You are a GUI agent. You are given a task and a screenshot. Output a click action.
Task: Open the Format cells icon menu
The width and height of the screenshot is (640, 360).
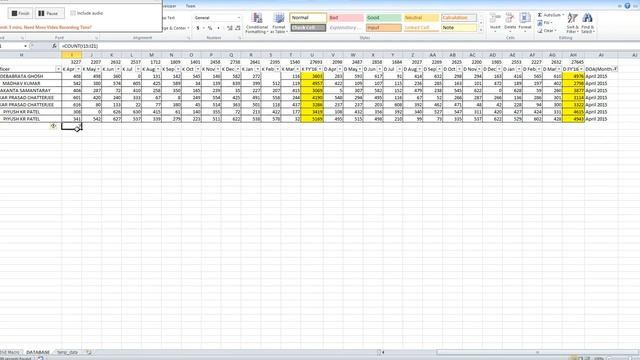pyautogui.click(x=525, y=18)
